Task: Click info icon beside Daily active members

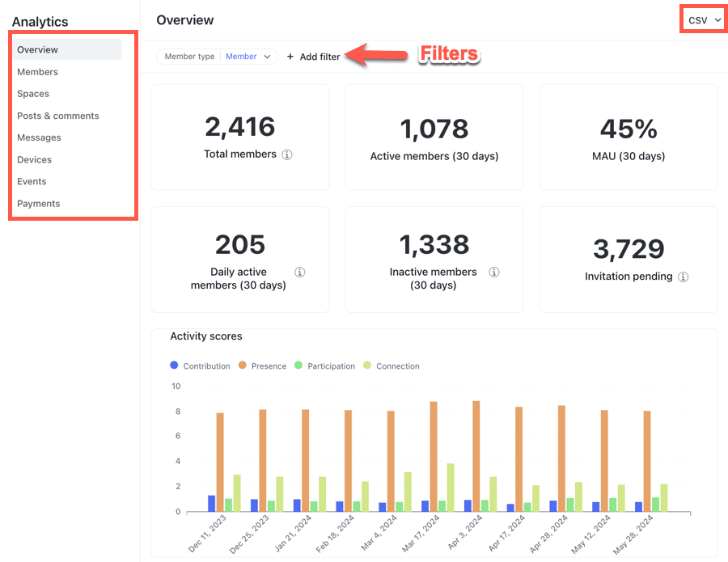Action: 299,273
